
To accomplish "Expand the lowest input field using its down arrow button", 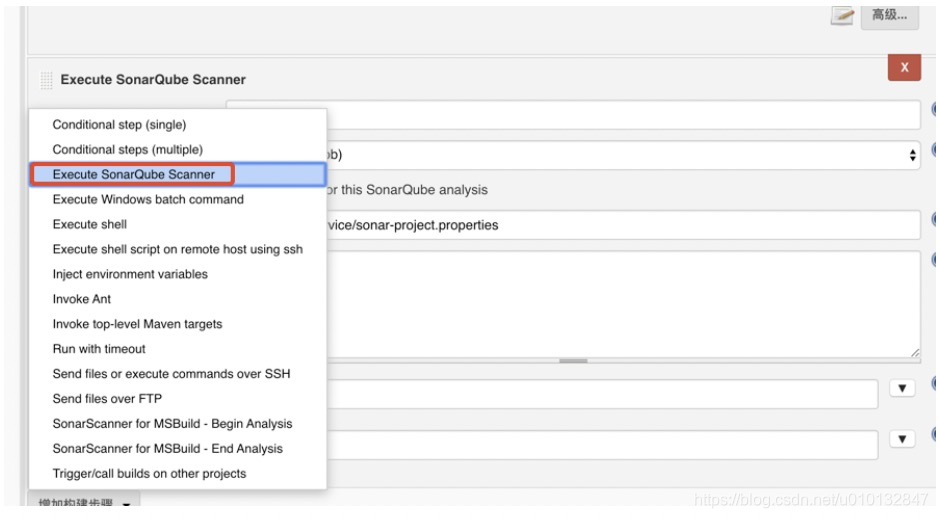I will pyautogui.click(x=902, y=439).
